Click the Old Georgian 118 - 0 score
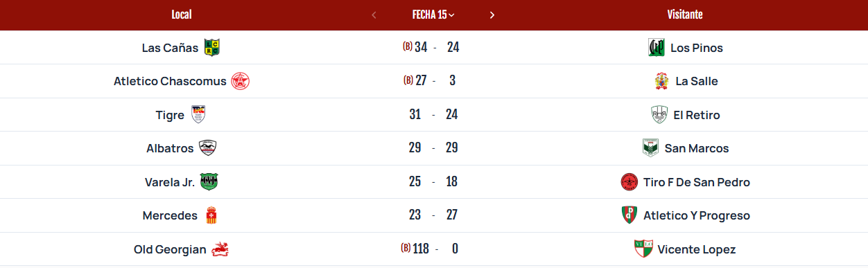The image size is (868, 268). coord(434,249)
